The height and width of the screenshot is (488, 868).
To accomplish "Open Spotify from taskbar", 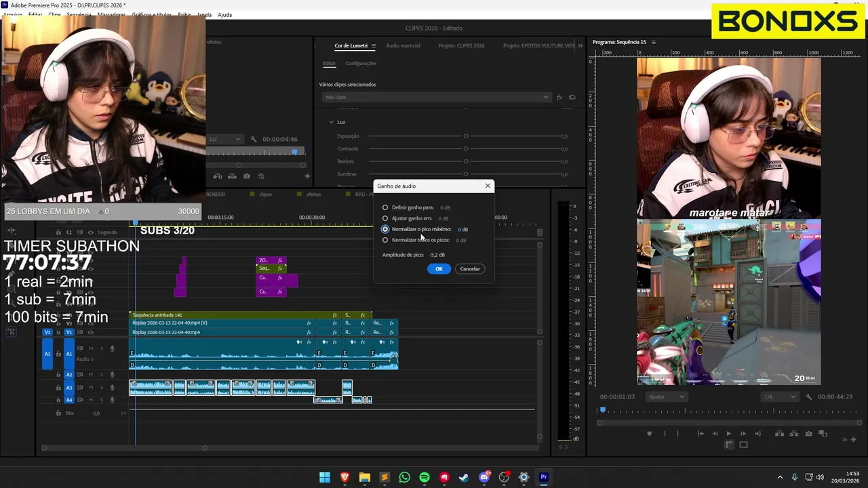I will (425, 477).
